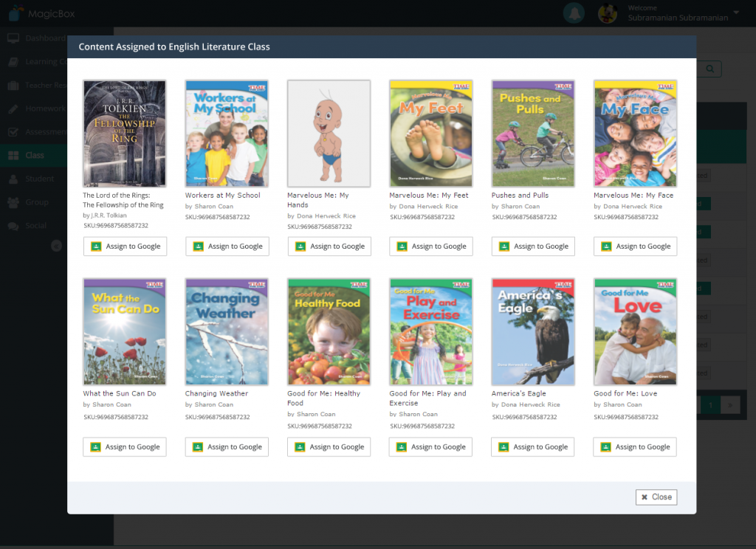756x549 pixels.
Task: Go to the next page arrow
Action: (x=730, y=405)
